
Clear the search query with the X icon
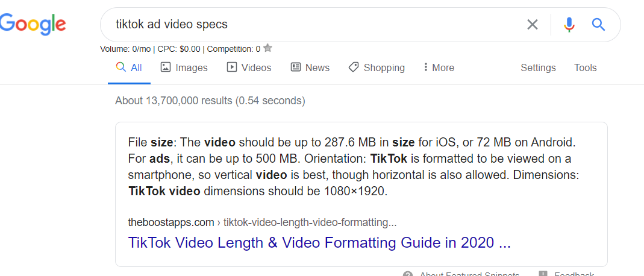[533, 24]
